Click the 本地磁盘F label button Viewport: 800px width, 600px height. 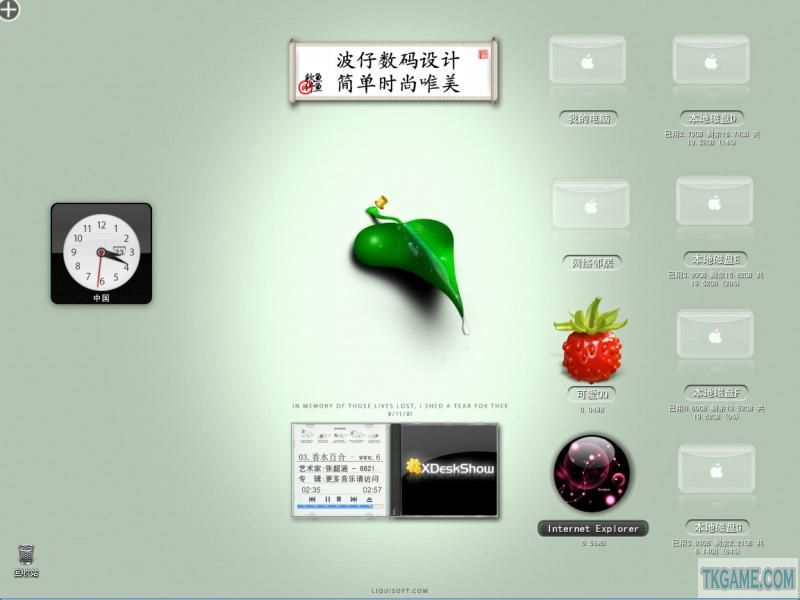click(x=716, y=392)
